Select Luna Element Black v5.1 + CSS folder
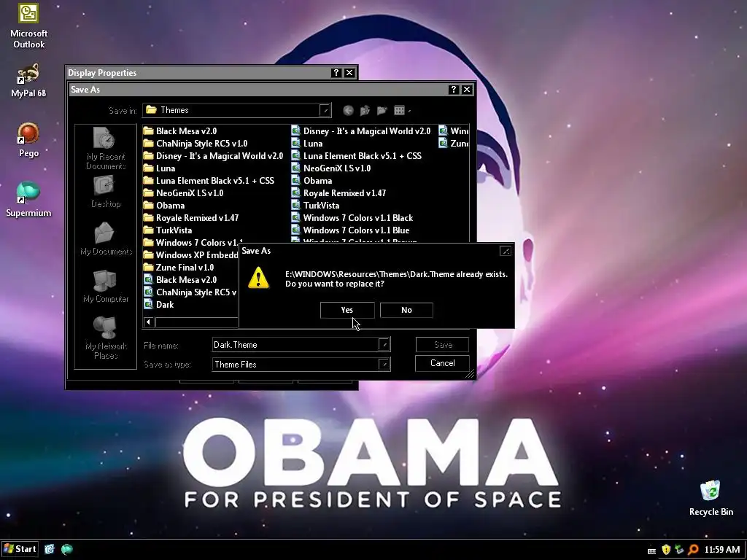 [x=209, y=181]
